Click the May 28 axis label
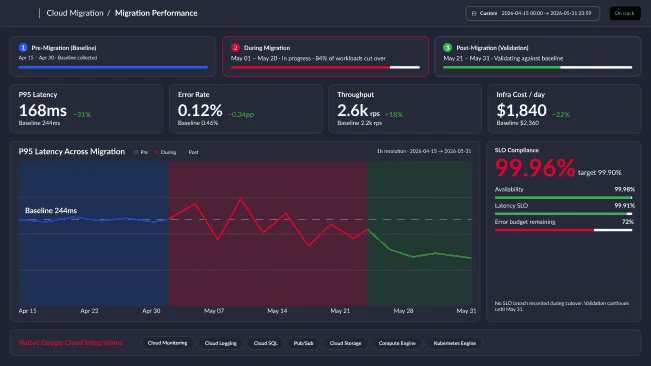 [403, 311]
